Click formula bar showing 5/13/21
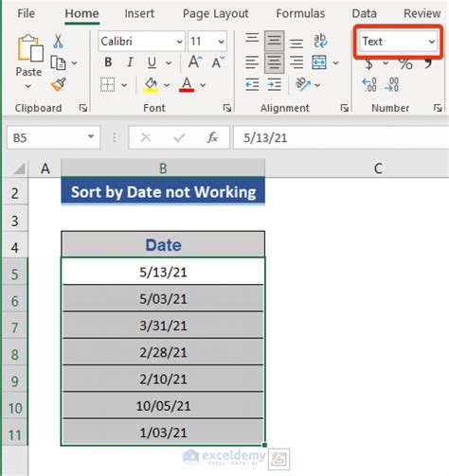Viewport: 449px width, 476px height. point(341,137)
